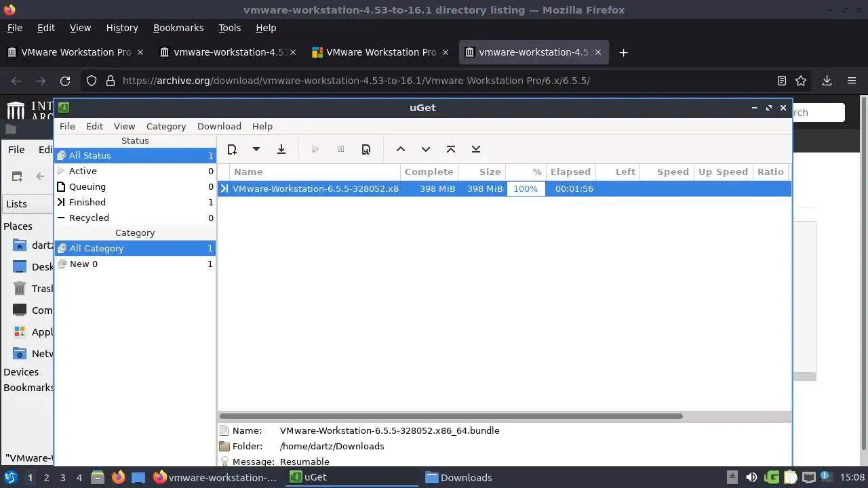Open the new-item dropdown arrow in uGet toolbar
Viewport: 868px width, 488px height.
pos(256,149)
